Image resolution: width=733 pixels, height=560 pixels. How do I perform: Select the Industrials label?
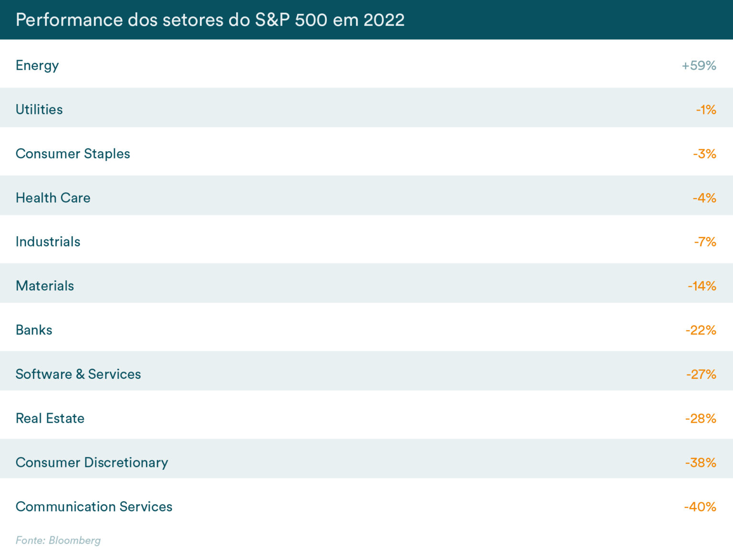tap(48, 241)
